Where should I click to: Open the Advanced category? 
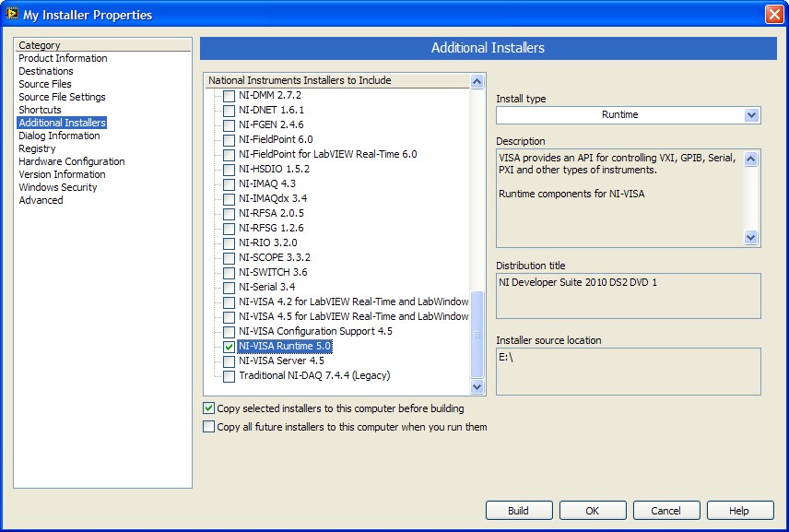click(41, 200)
